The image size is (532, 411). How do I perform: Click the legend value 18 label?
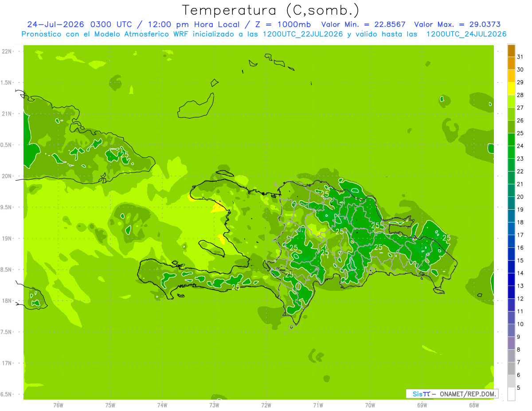520,222
